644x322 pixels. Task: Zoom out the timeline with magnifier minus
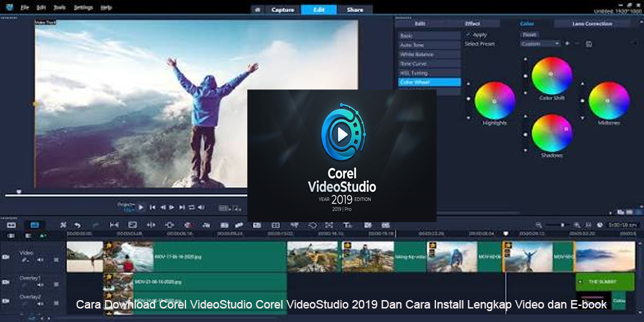(x=538, y=225)
